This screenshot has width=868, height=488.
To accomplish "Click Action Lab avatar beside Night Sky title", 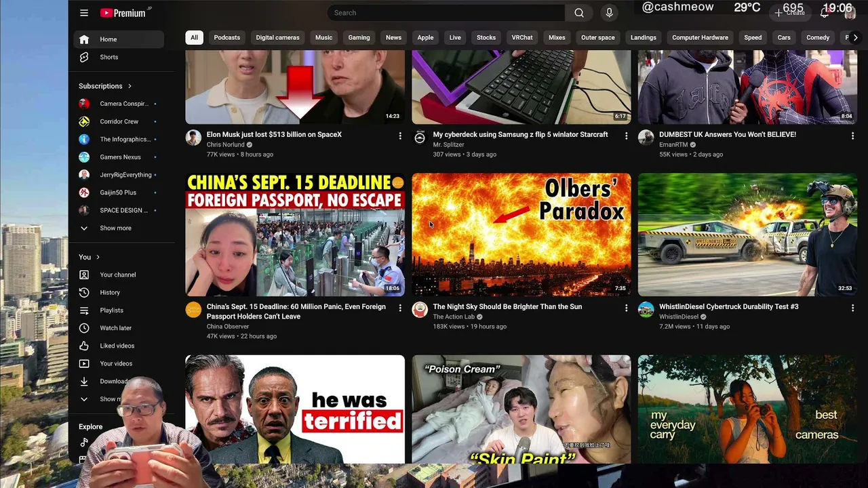I will click(x=420, y=310).
